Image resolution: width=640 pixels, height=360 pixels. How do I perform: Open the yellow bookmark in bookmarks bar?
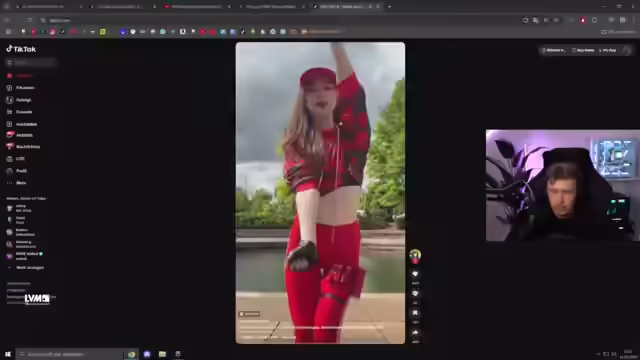[103, 31]
